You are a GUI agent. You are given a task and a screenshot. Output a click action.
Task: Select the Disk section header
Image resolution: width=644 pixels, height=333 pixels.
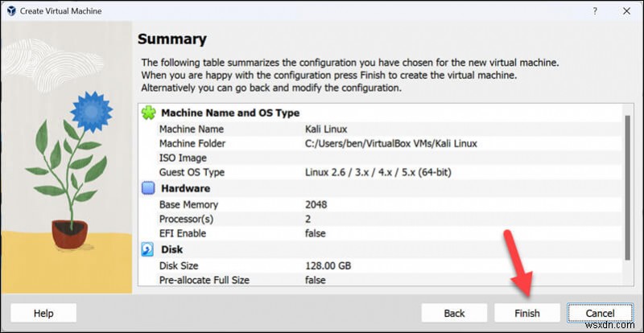point(172,249)
